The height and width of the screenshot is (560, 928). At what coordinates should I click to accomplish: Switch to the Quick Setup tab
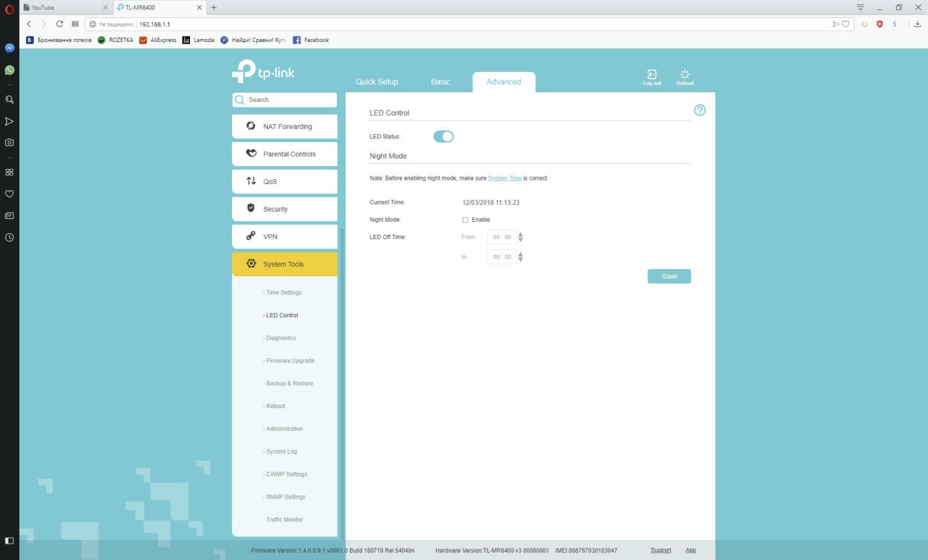377,82
